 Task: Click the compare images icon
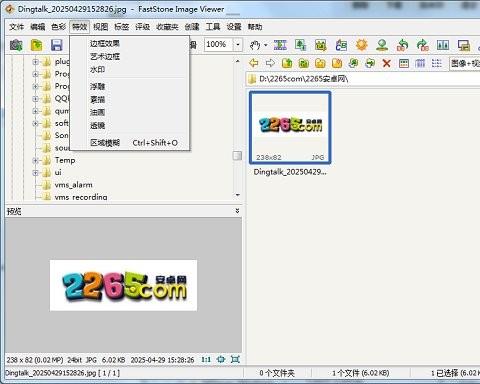[443, 45]
